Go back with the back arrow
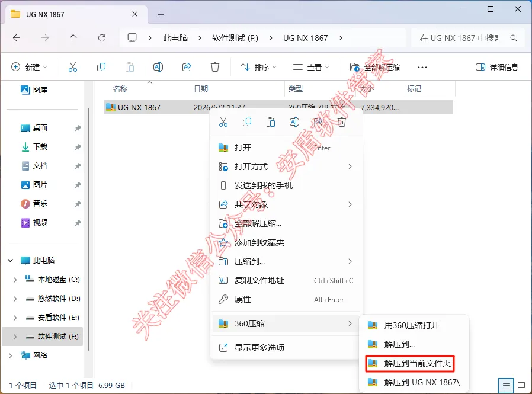 16,38
